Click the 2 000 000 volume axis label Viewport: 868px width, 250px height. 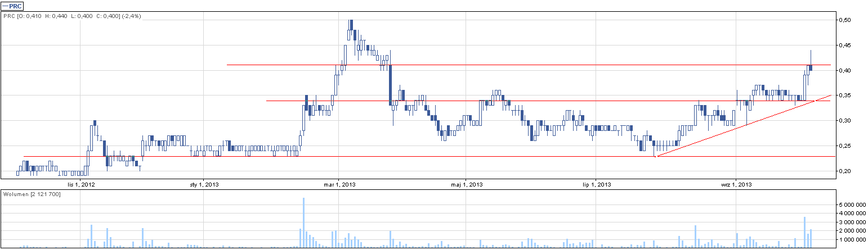[x=851, y=231]
